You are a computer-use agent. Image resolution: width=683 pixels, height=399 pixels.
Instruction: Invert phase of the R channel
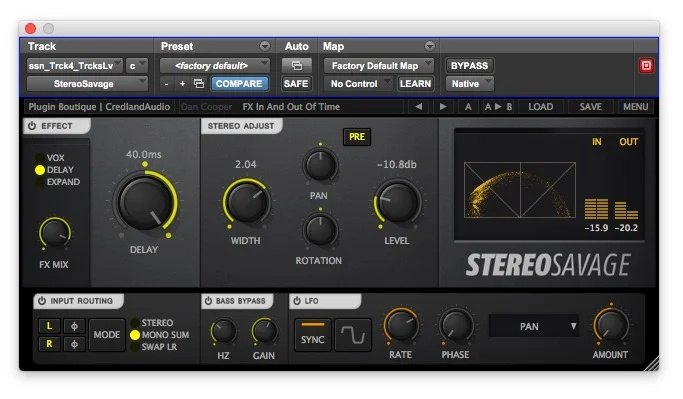74,344
